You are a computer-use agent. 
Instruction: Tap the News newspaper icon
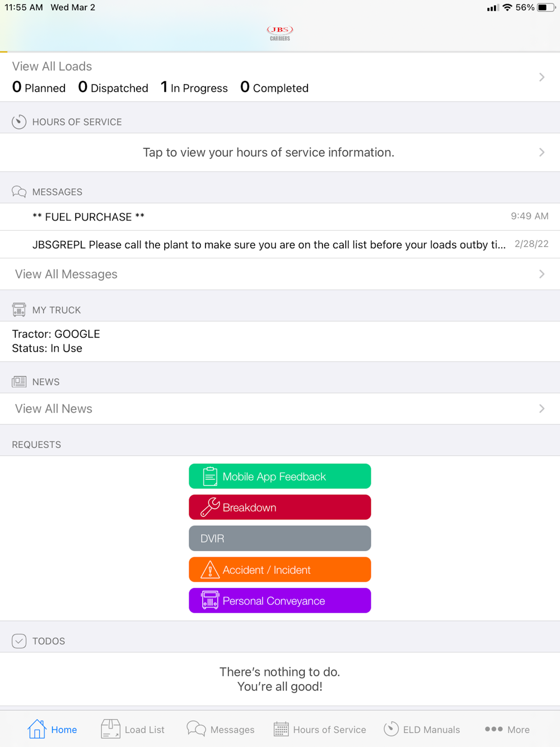(19, 382)
